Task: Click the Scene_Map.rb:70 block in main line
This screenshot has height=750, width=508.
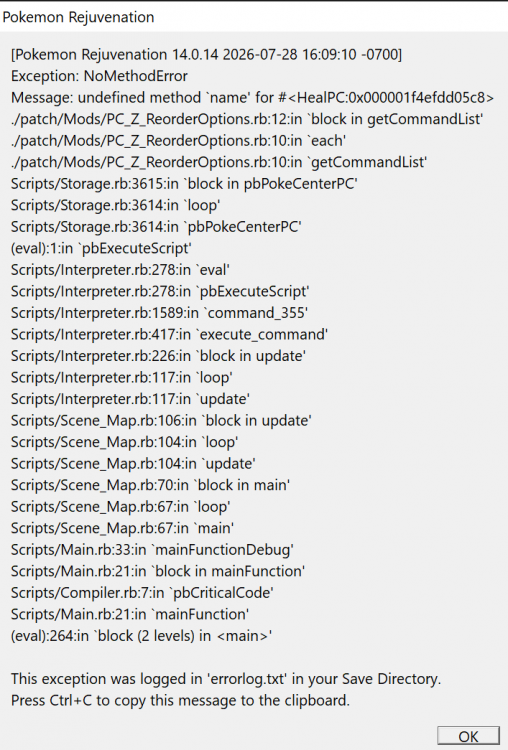Action: click(151, 485)
